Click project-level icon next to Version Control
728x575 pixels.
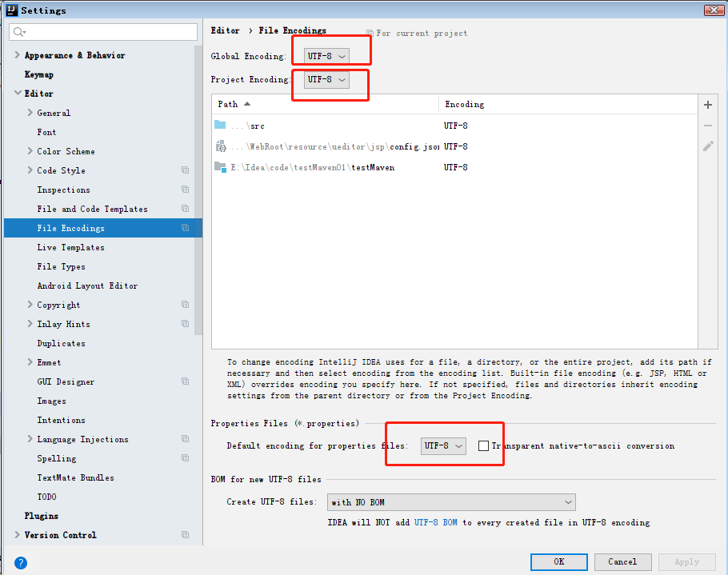[x=186, y=535]
